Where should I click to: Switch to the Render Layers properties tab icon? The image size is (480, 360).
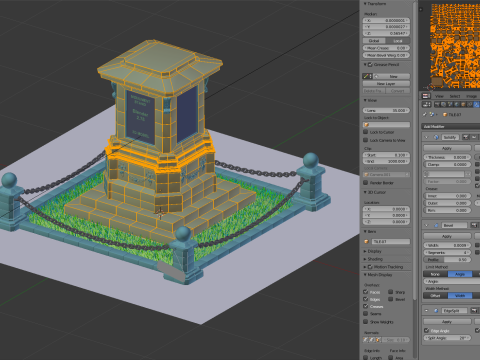point(444,104)
